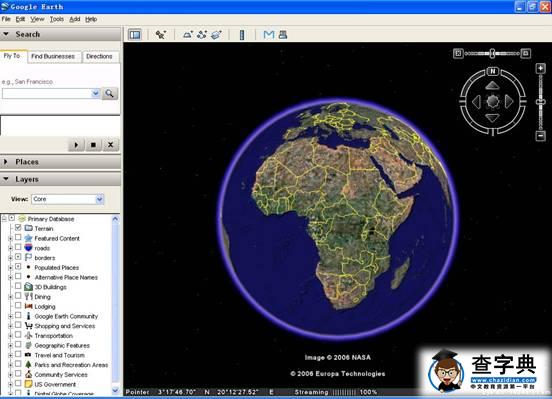Viewport: 552px width, 399px height.
Task: Collapse the Layers panel
Action: point(6,179)
